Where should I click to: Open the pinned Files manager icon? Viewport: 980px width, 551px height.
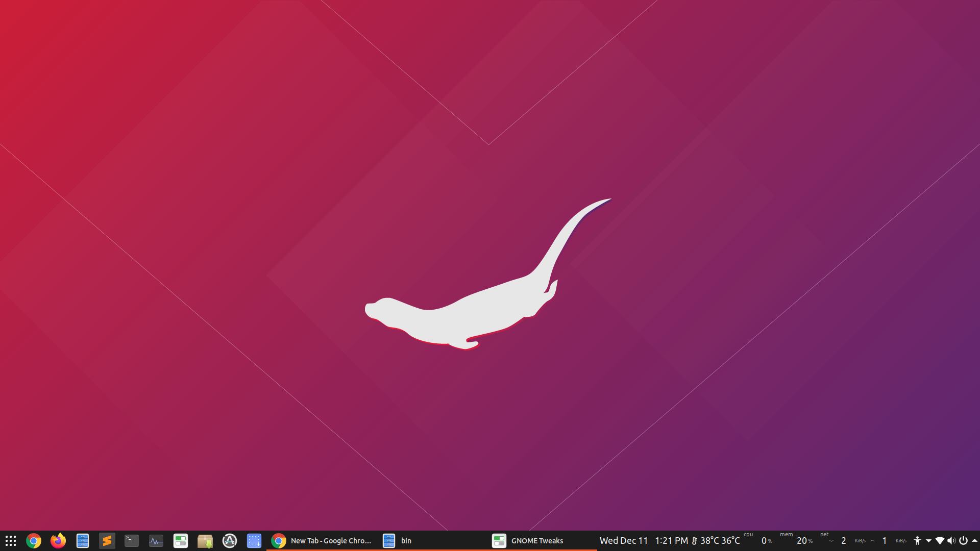(83, 541)
